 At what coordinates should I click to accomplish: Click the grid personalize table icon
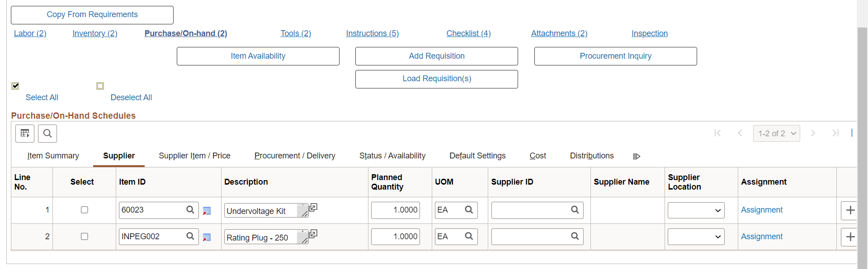25,134
